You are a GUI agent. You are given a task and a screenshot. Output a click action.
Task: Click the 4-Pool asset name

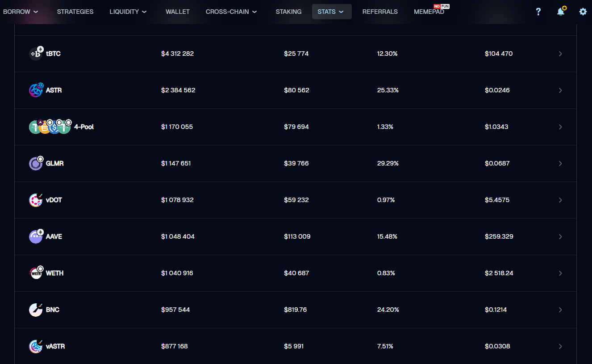(84, 127)
